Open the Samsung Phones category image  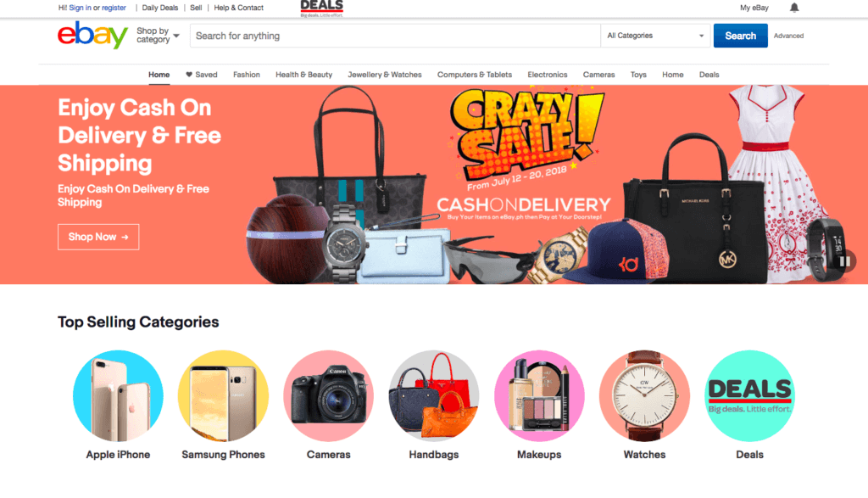pyautogui.click(x=223, y=395)
